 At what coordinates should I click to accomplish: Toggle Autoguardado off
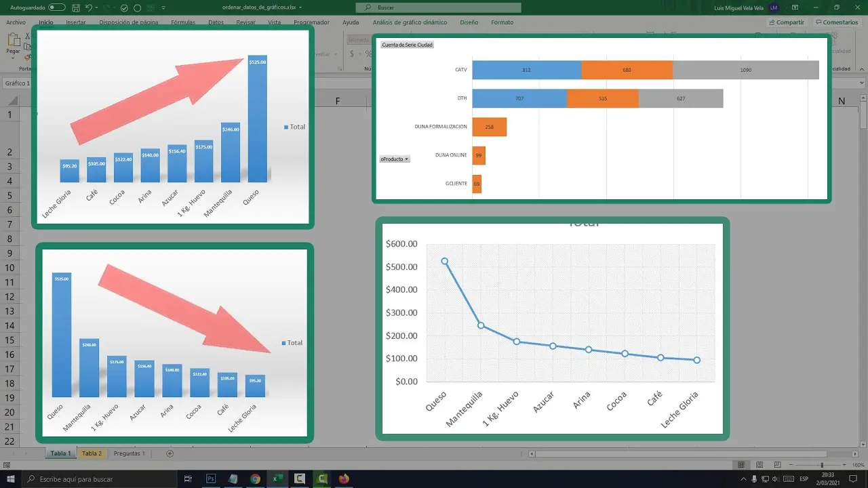coord(56,6)
